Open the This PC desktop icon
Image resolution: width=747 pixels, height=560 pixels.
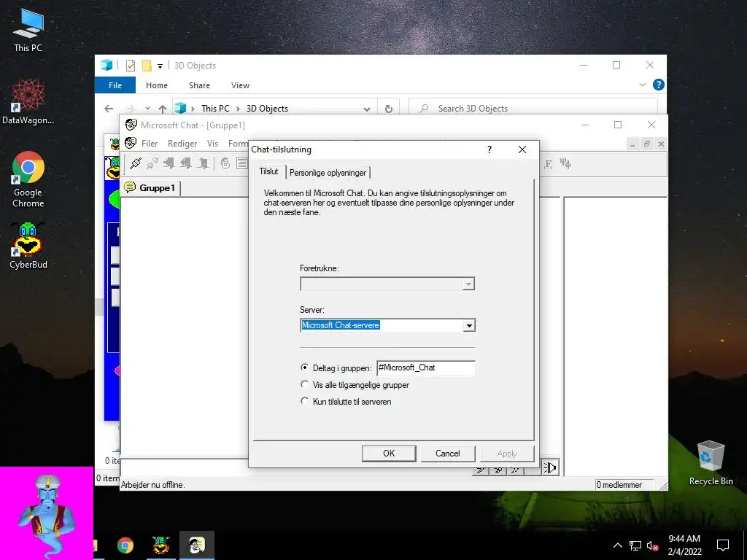point(28,30)
